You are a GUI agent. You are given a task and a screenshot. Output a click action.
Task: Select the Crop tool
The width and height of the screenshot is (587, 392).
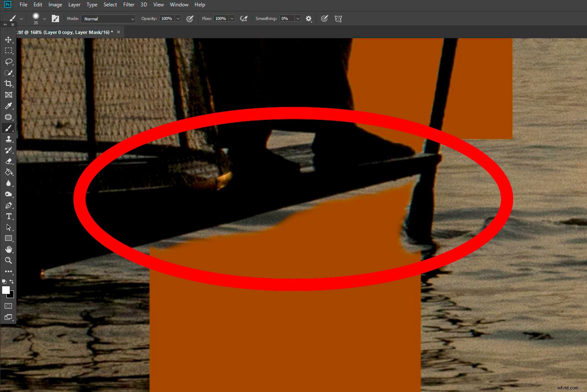coord(8,84)
